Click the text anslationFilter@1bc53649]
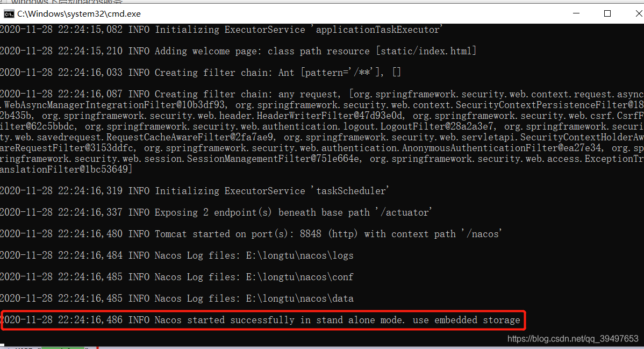 pyautogui.click(x=66, y=169)
